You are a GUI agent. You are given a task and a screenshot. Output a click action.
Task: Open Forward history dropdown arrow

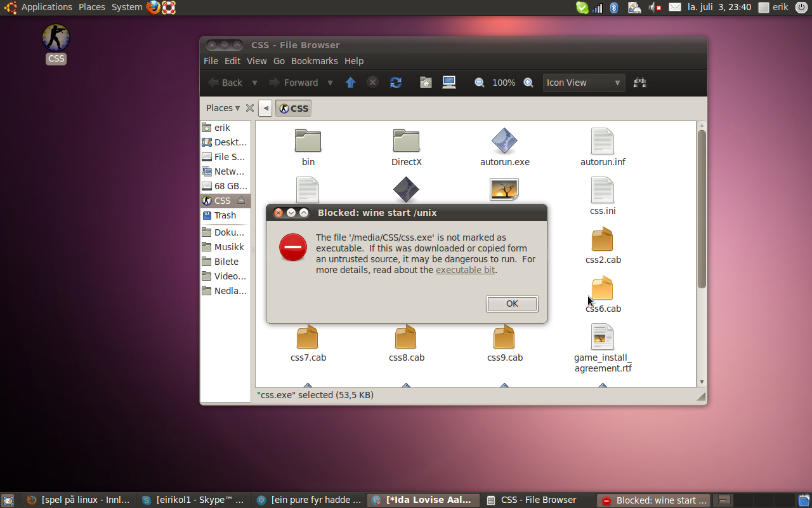click(330, 83)
